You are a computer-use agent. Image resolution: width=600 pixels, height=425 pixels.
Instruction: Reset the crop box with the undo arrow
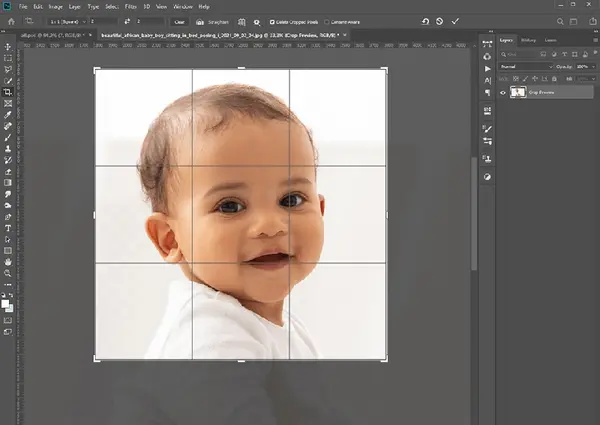(425, 21)
